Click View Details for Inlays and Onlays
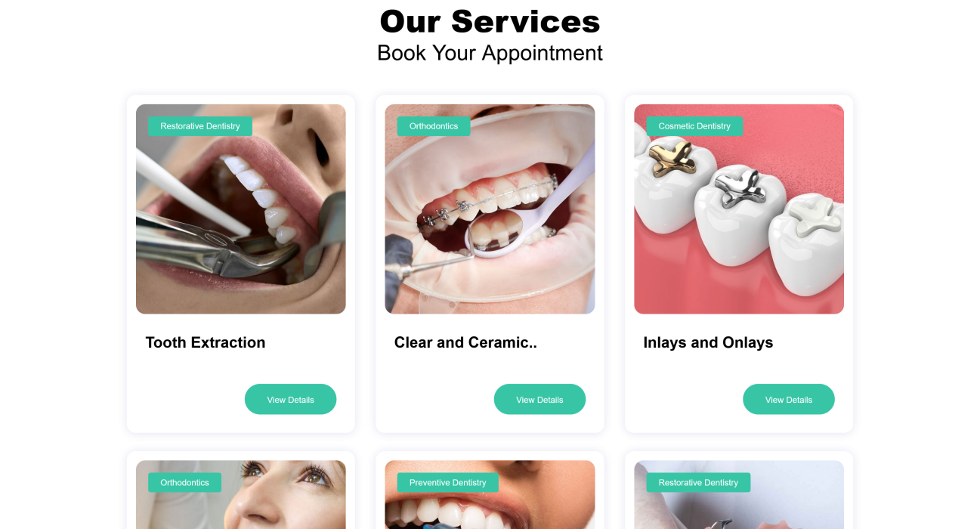The image size is (980, 529). pos(788,399)
